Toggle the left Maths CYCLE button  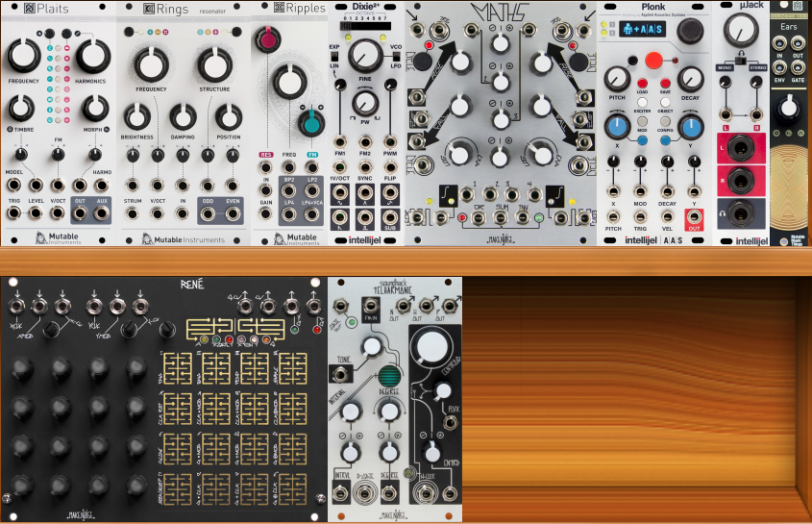[x=423, y=62]
